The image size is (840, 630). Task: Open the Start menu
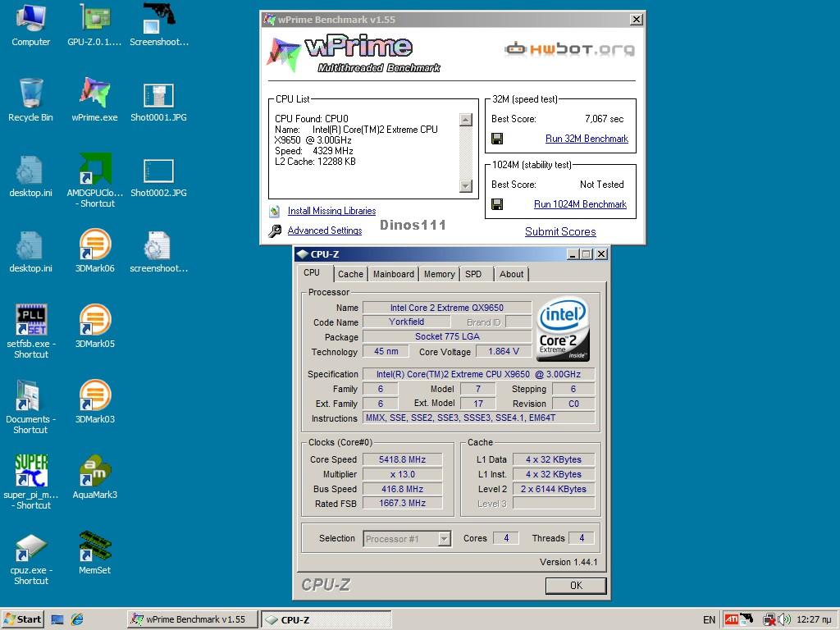22,619
